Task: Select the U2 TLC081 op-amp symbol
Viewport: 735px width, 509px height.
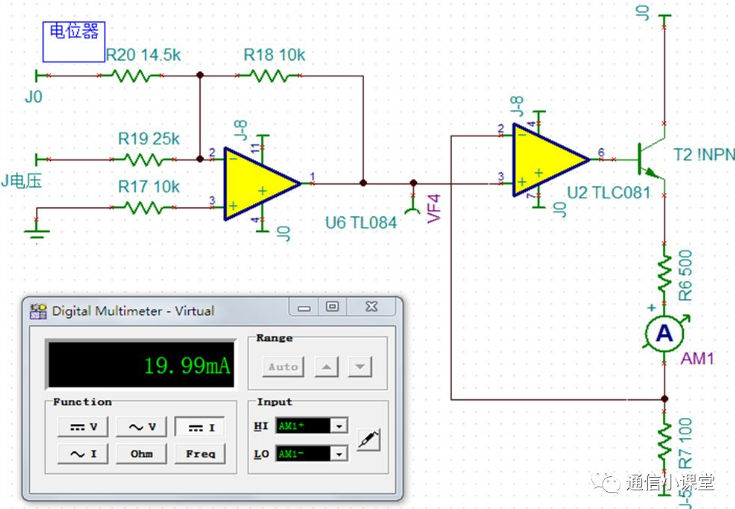Action: tap(549, 158)
